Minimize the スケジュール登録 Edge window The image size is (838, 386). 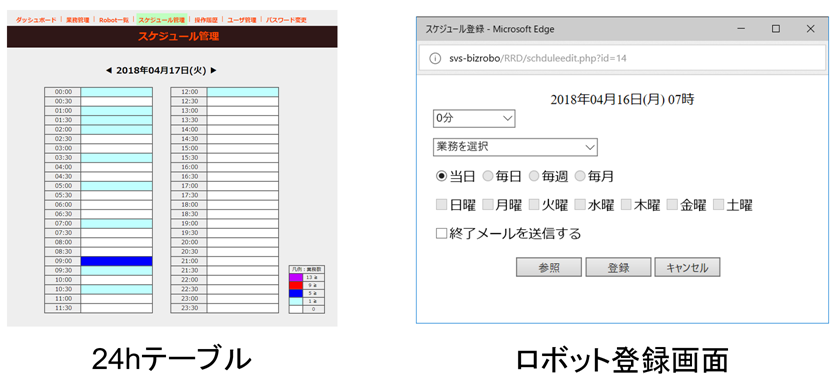(741, 29)
